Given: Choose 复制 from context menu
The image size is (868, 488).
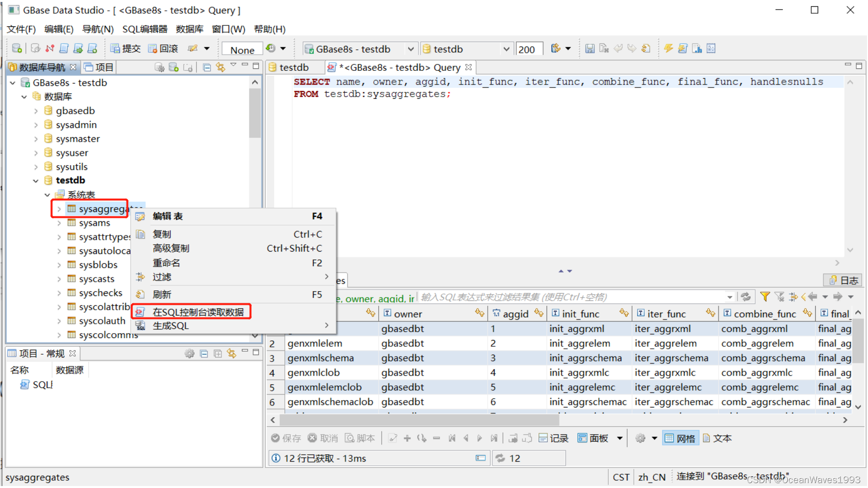Looking at the screenshot, I should tap(234, 234).
